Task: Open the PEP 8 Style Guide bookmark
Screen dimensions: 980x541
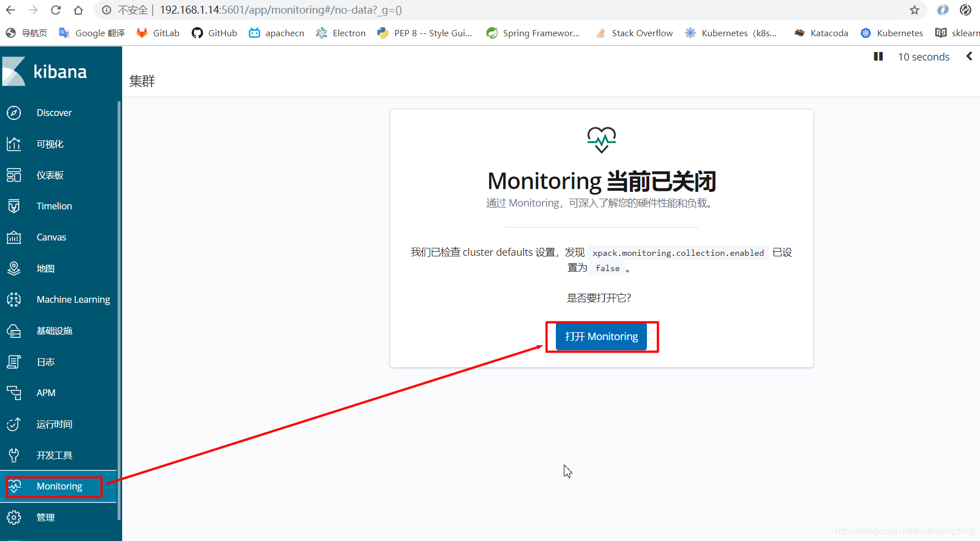Action: click(425, 33)
